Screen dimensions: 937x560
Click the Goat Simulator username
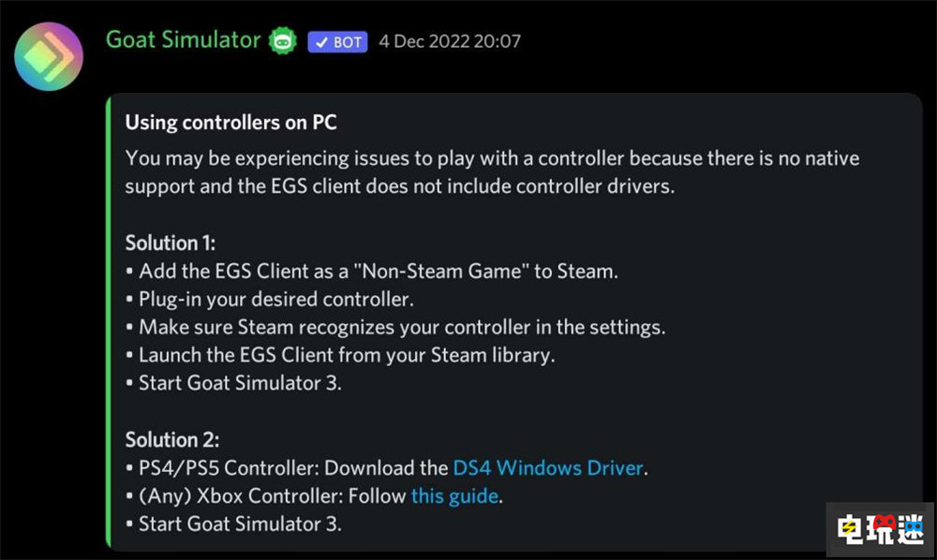click(x=183, y=40)
